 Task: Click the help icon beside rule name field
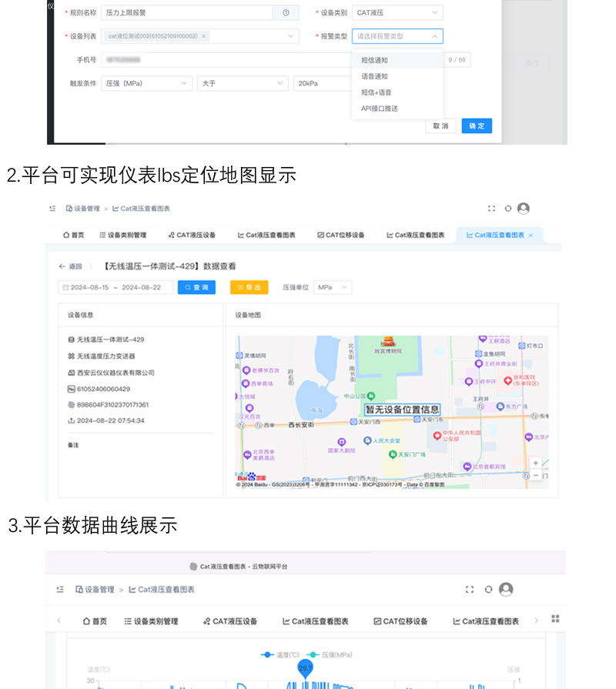tap(286, 13)
